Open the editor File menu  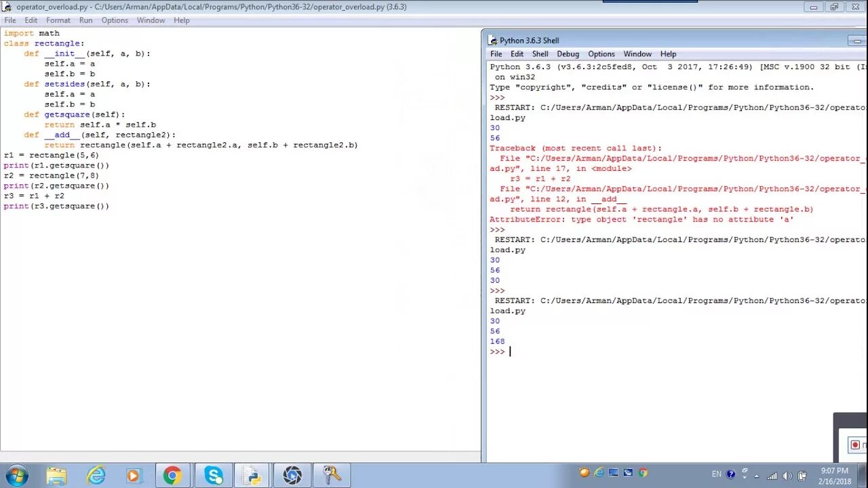[10, 20]
